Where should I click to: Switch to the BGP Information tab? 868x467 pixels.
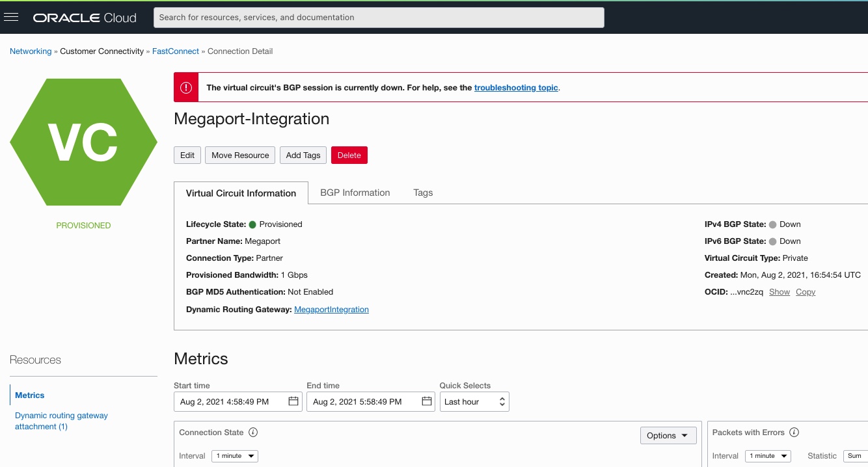coord(355,193)
